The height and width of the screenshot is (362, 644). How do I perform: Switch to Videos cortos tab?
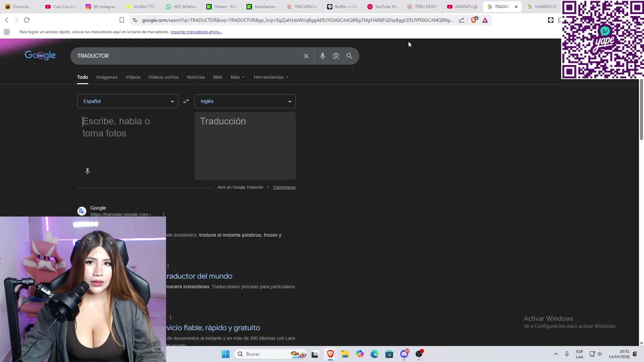(x=164, y=77)
